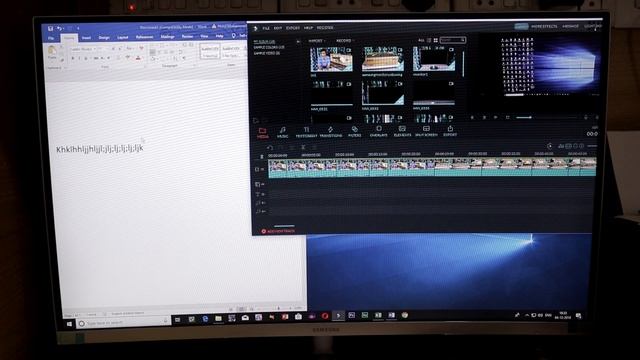The width and height of the screenshot is (640, 360).
Task: Open the TRANSITIONS tab
Action: [331, 132]
